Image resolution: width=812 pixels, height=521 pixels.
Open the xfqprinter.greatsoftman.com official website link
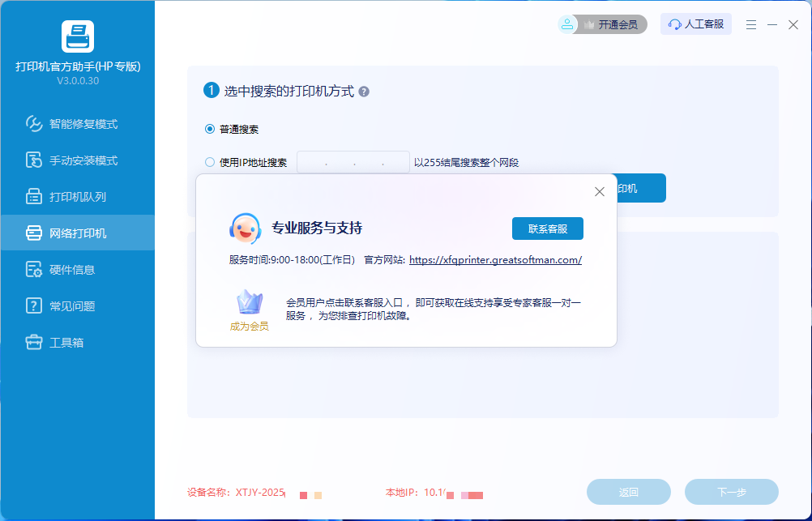pyautogui.click(x=495, y=260)
